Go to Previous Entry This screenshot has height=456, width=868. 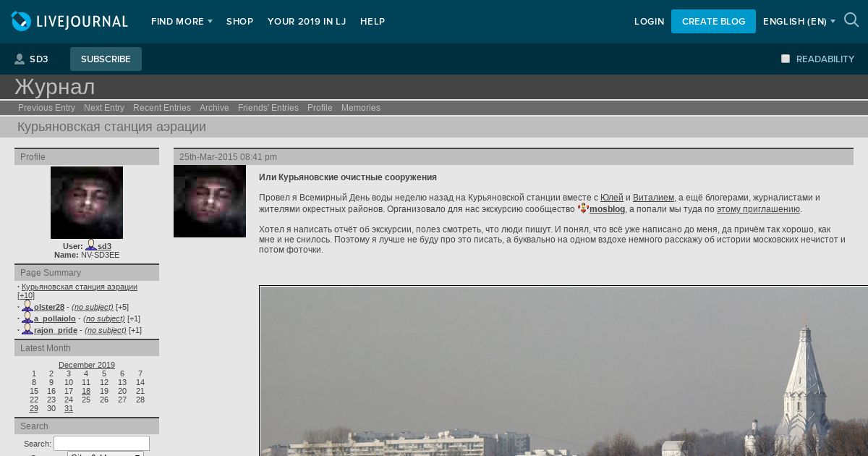[x=46, y=108]
